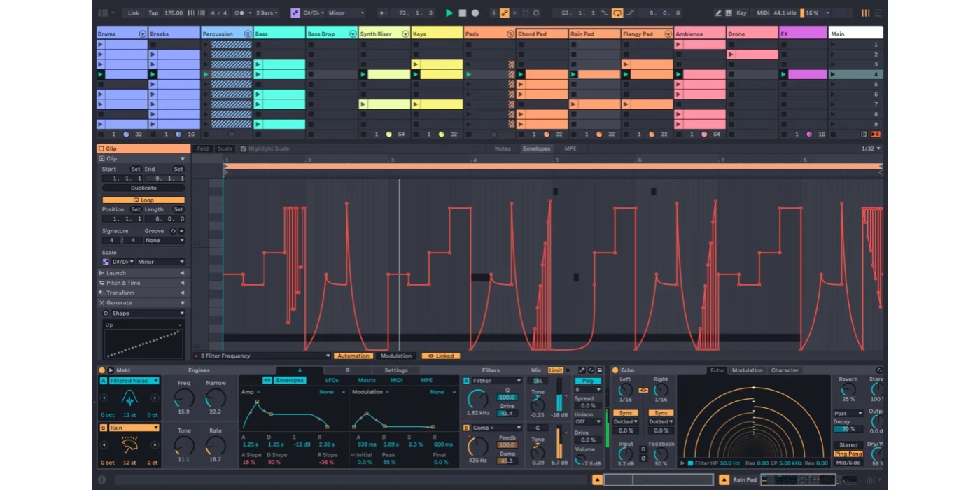Click the Echo delay link icon between Left and Right
This screenshot has width=980, height=490.
click(x=643, y=390)
